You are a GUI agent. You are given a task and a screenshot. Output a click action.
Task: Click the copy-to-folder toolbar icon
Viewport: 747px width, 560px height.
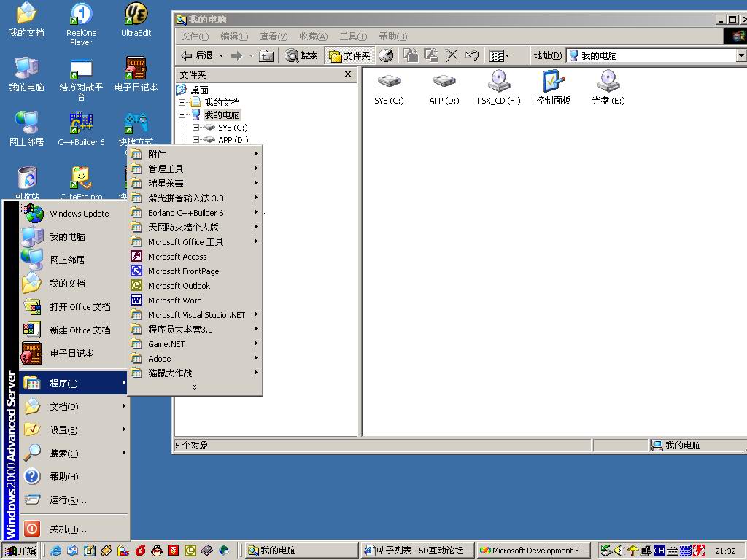coord(431,55)
